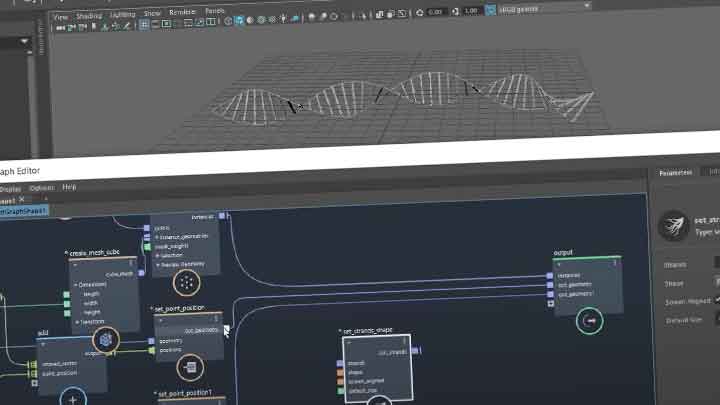Collapse the output node arrow
Screen dimensions: 720x405
(x=559, y=264)
